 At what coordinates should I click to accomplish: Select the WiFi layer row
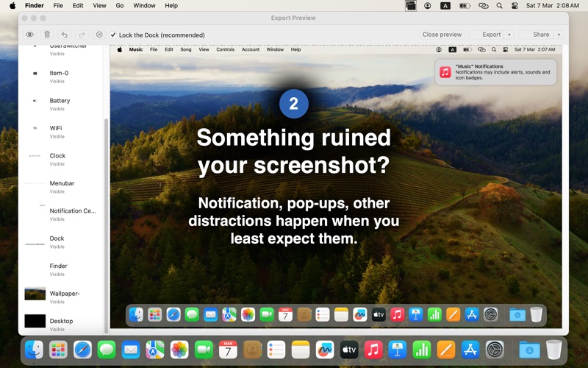pos(60,132)
